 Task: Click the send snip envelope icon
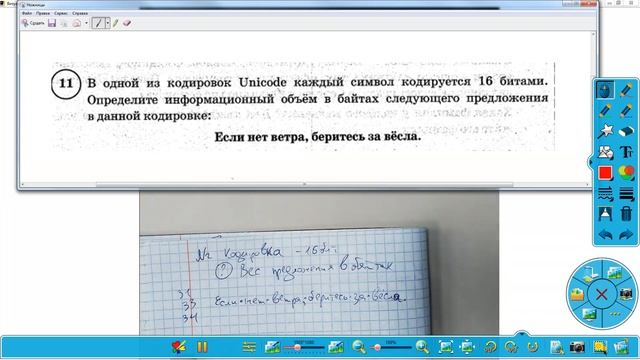coord(77,23)
